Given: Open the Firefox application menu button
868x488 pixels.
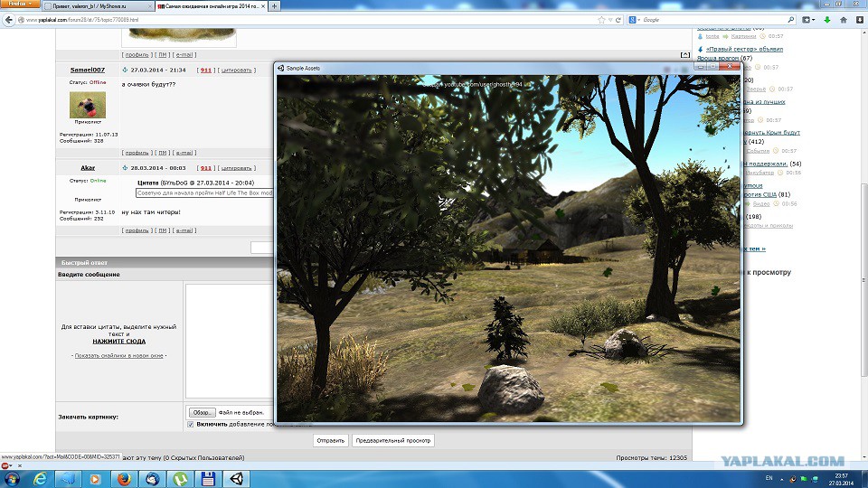Looking at the screenshot, I should pos(19,4).
